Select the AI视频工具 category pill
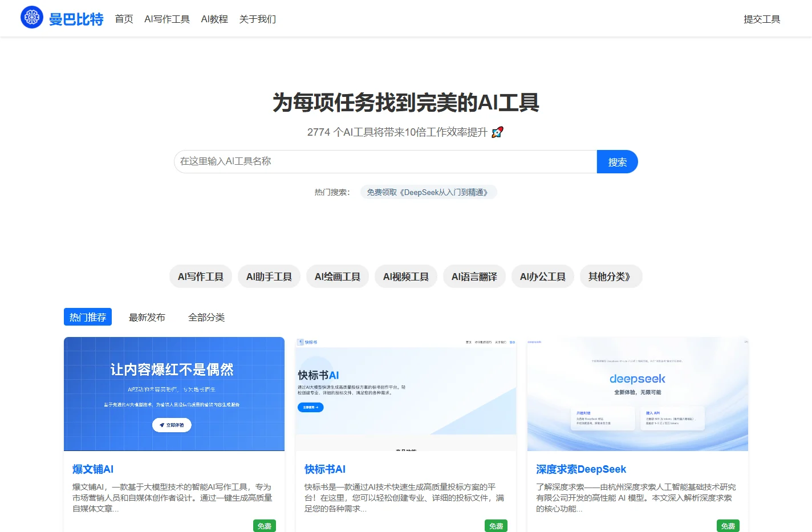Viewport: 812px width, 532px height. pos(406,277)
